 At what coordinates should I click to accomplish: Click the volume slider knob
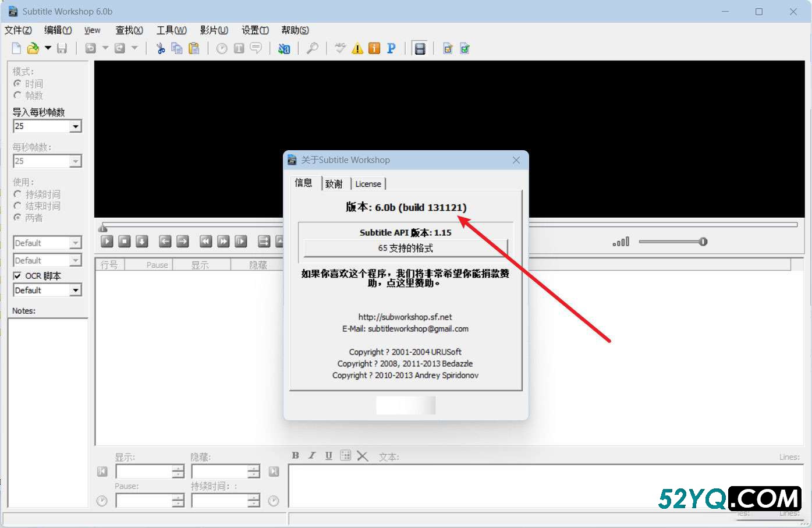point(703,242)
